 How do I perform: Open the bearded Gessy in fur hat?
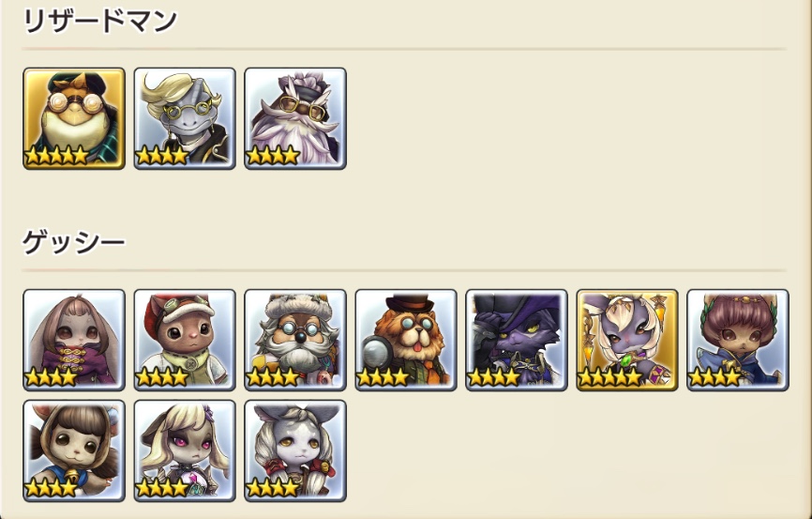click(295, 340)
